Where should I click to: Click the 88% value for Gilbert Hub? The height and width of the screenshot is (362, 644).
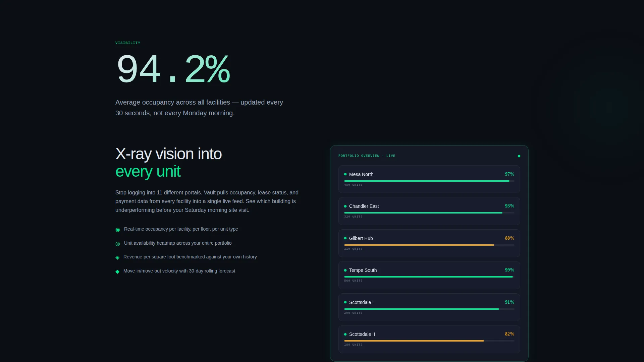coord(509,238)
